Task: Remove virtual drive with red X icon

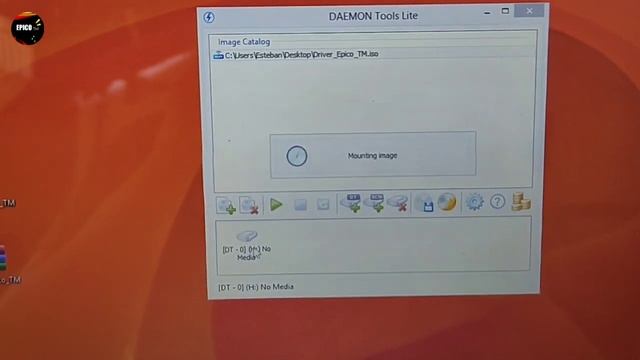Action: pyautogui.click(x=398, y=203)
